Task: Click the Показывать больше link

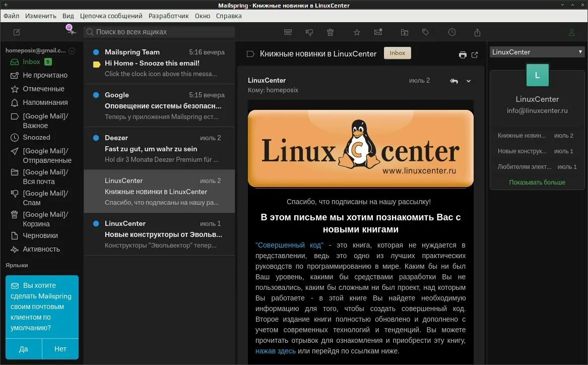Action: [x=537, y=182]
